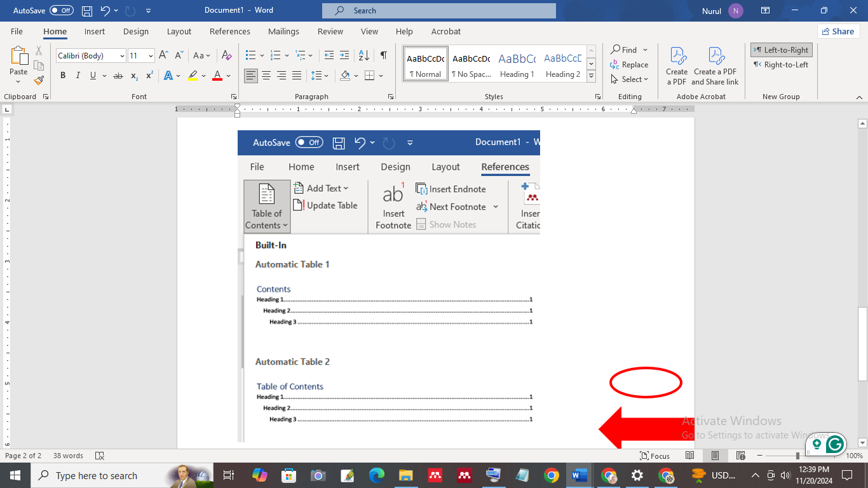Cut the selection to the clipboard
This screenshot has height=488, width=868.
(39, 51)
